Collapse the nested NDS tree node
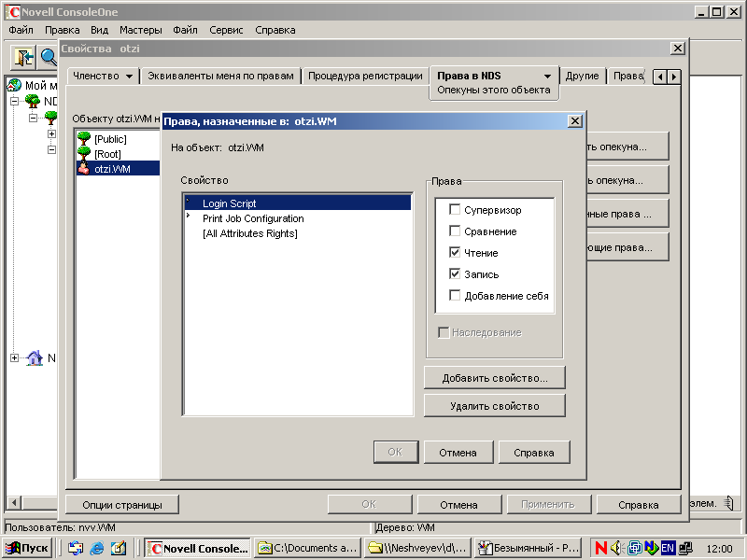Screen dimensions: 747x560 33,118
